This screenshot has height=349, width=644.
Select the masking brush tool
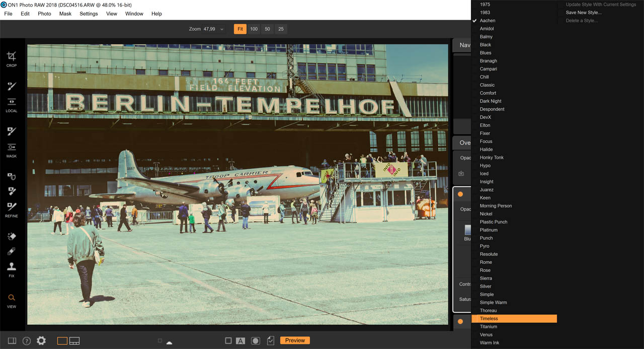coord(12,131)
